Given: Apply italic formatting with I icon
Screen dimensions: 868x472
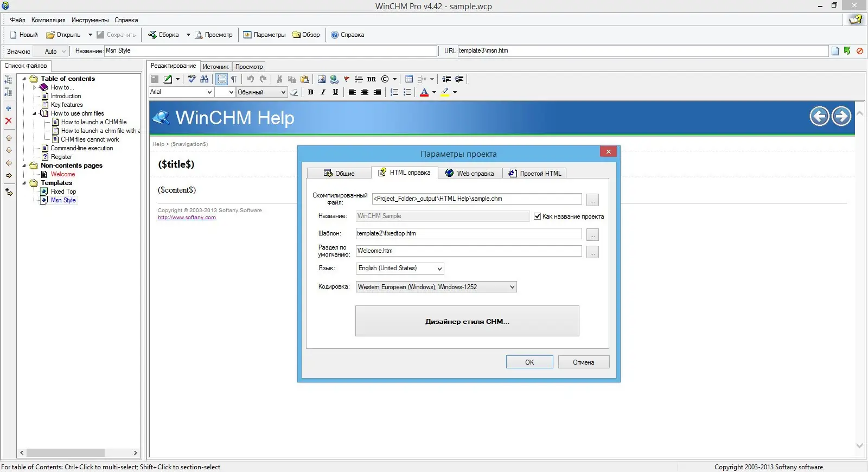Looking at the screenshot, I should pyautogui.click(x=323, y=92).
